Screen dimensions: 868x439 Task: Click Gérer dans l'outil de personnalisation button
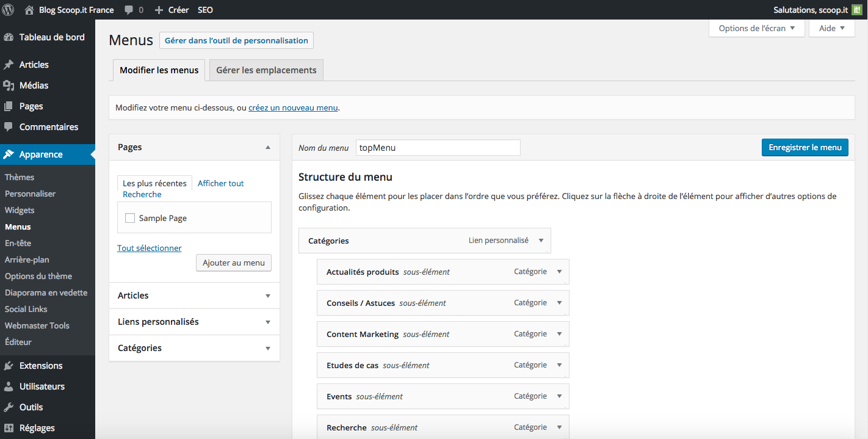236,40
